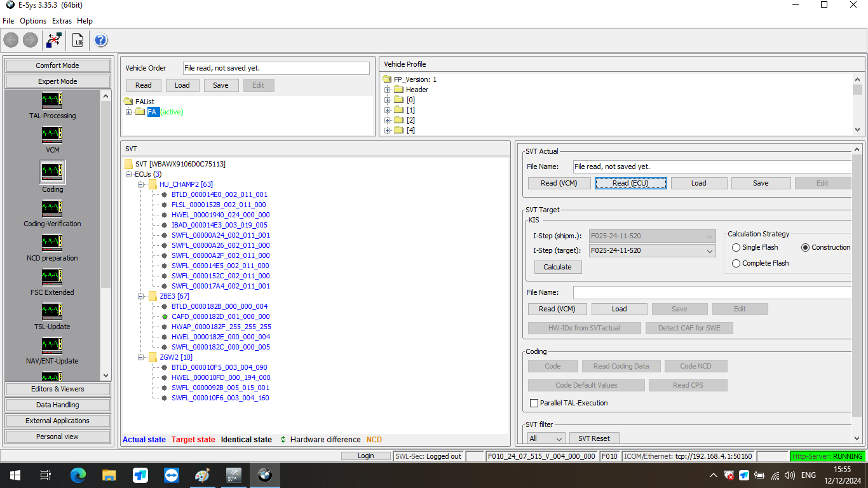Open Windows Start menu

[x=15, y=475]
